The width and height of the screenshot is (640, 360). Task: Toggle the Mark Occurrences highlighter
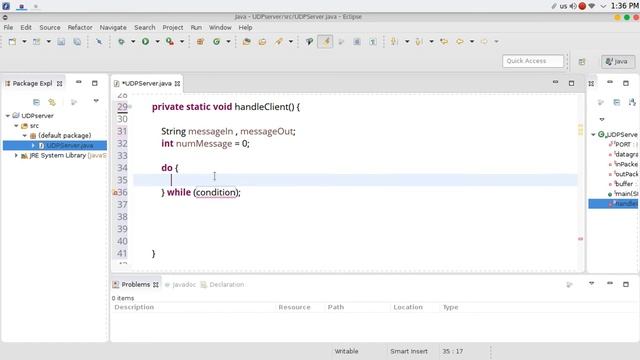[325, 42]
